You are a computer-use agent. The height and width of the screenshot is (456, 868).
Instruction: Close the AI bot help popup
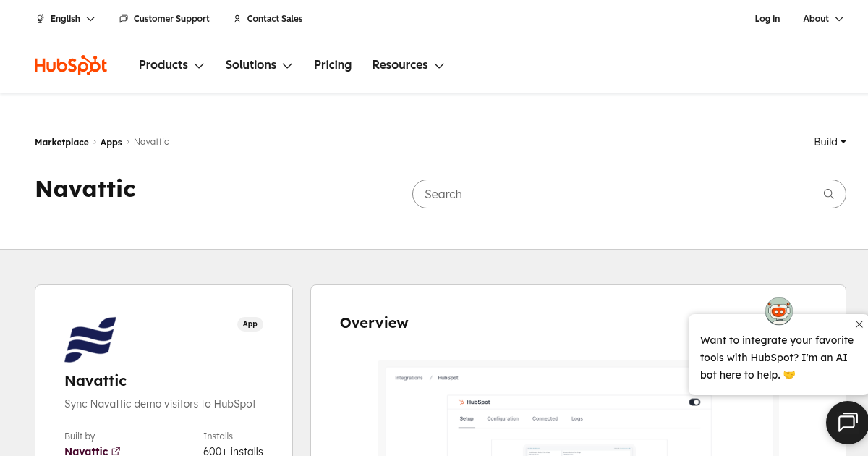(x=859, y=324)
